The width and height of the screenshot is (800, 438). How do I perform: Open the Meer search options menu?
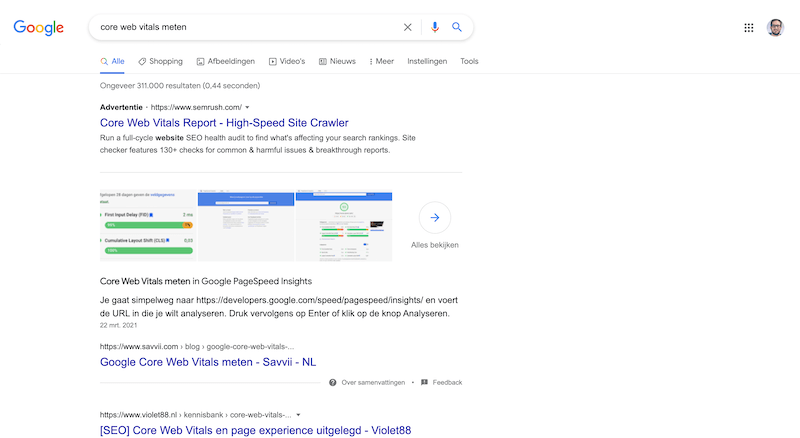click(381, 61)
